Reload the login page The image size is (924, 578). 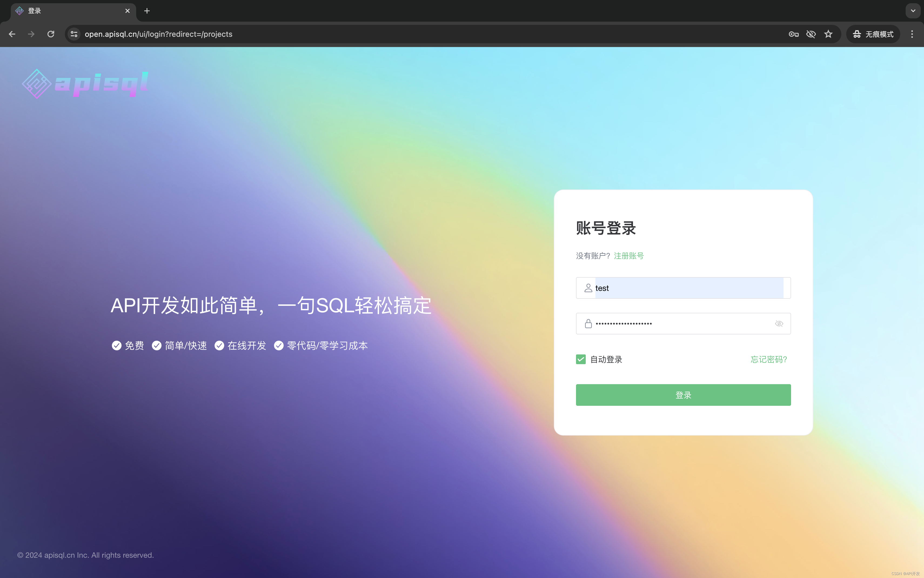51,34
